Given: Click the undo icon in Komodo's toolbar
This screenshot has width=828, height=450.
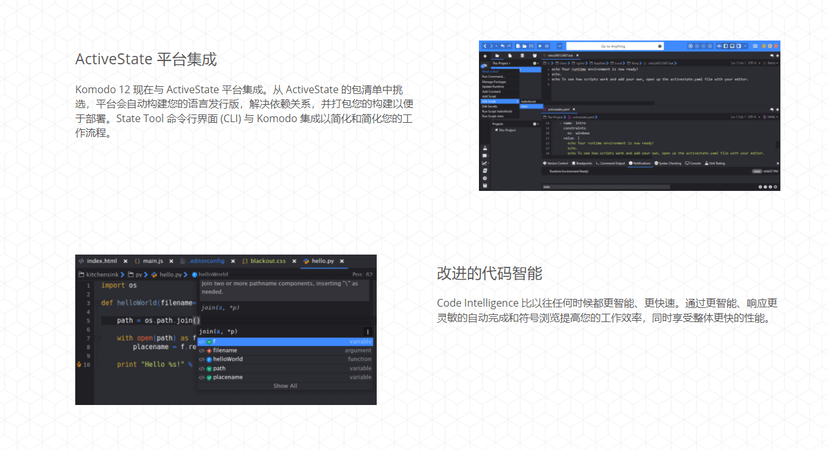Looking at the screenshot, I should [503, 46].
